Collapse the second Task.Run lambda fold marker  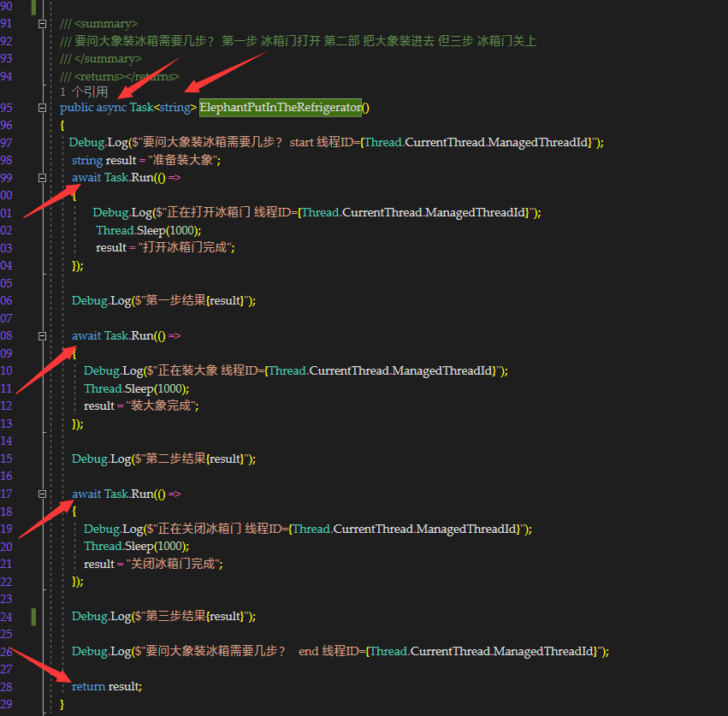(42, 336)
